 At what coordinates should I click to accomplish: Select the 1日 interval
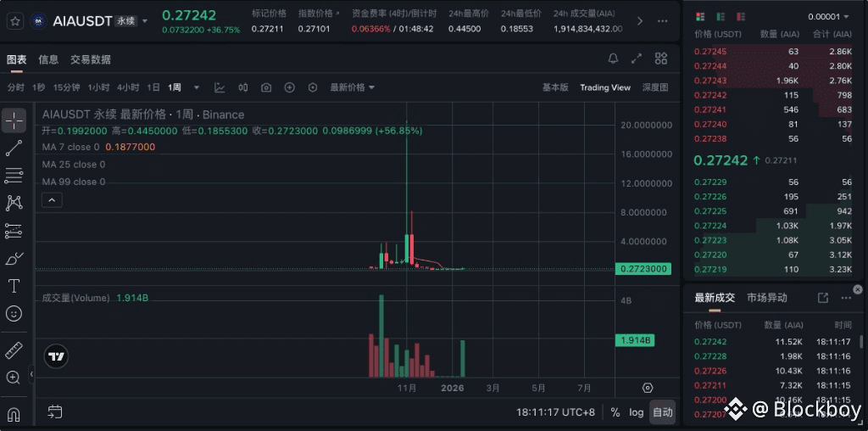[153, 87]
